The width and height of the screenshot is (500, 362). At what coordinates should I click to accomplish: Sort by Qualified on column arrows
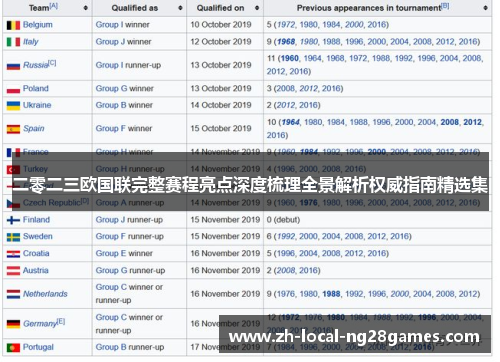pos(257,8)
